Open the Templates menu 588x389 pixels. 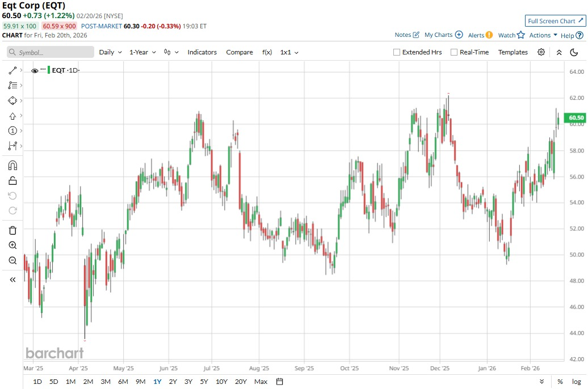click(x=513, y=52)
